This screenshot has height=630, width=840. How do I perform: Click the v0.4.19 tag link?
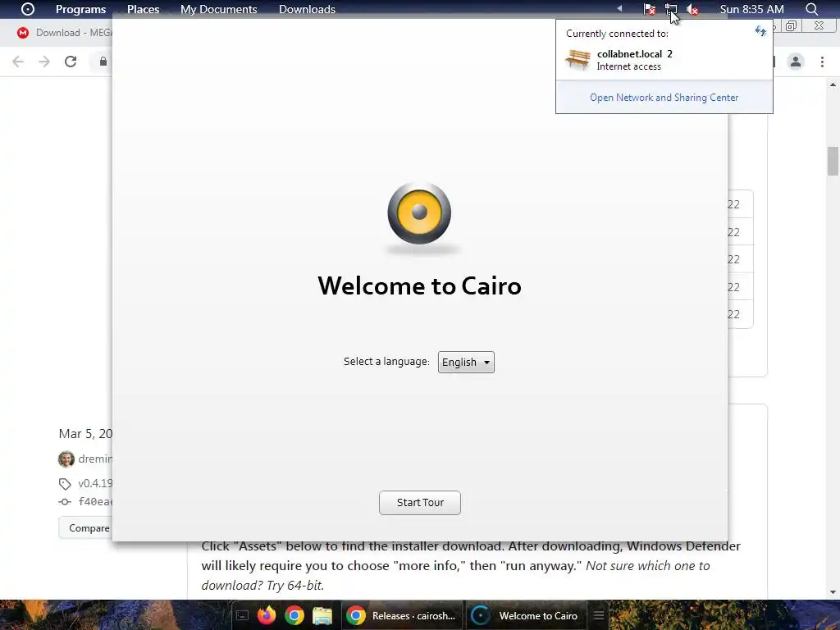point(95,483)
